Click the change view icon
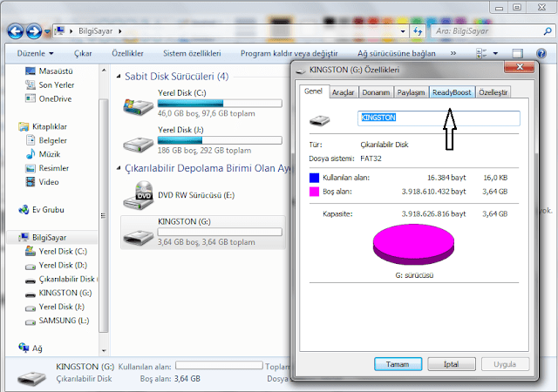The image size is (558, 392). (481, 53)
